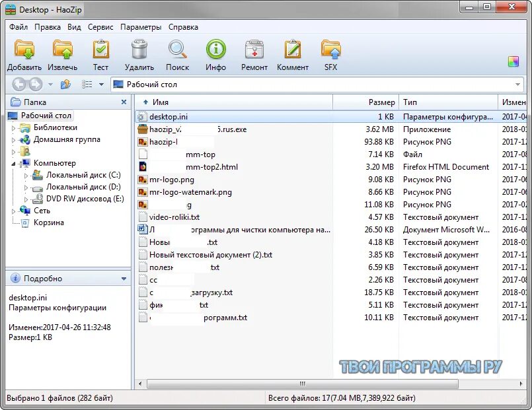
Task: Click the haozip exe package icon
Action: (x=143, y=129)
